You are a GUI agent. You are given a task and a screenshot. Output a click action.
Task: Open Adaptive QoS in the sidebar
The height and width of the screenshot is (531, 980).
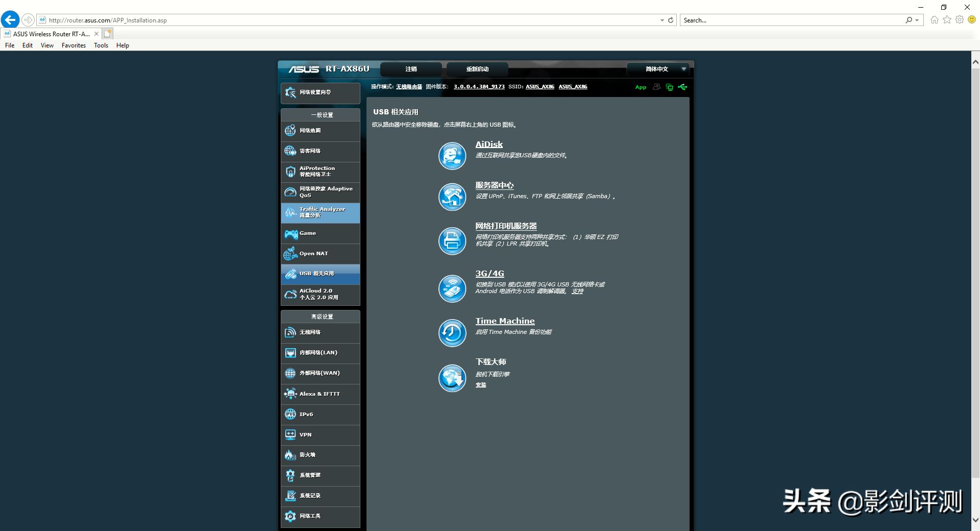[x=321, y=192]
